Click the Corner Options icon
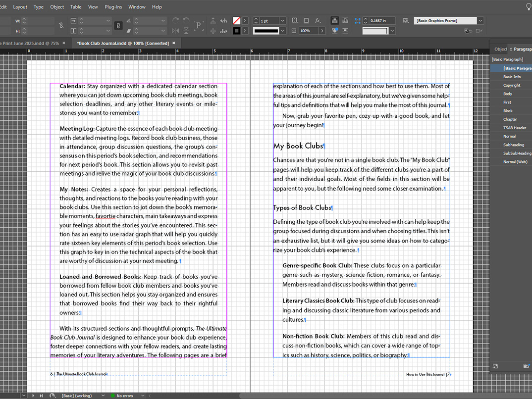 [295, 21]
